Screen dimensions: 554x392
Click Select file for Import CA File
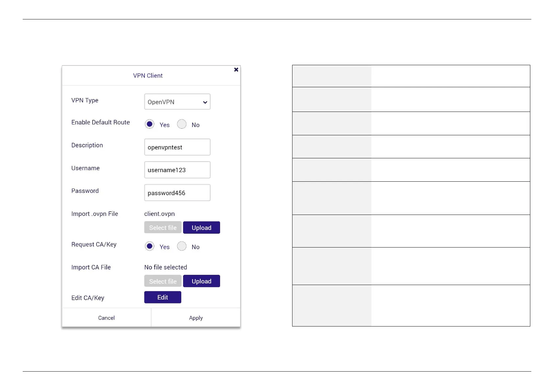pyautogui.click(x=163, y=281)
